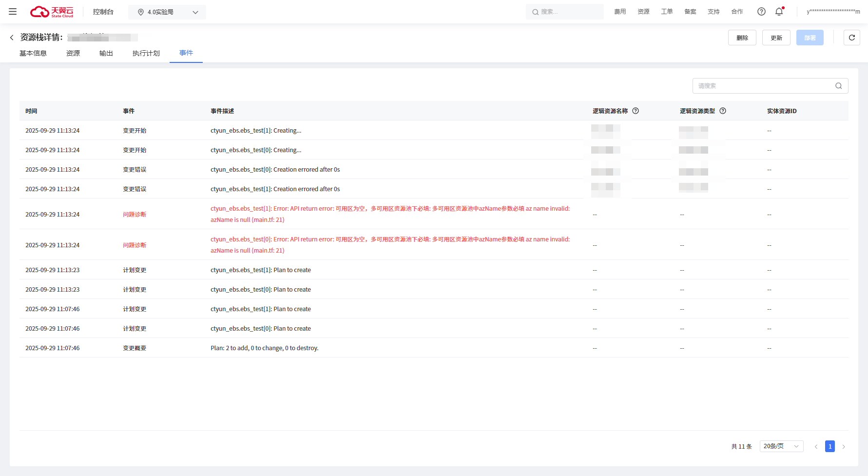Open the account user name menu
The image size is (868, 476).
coord(833,12)
